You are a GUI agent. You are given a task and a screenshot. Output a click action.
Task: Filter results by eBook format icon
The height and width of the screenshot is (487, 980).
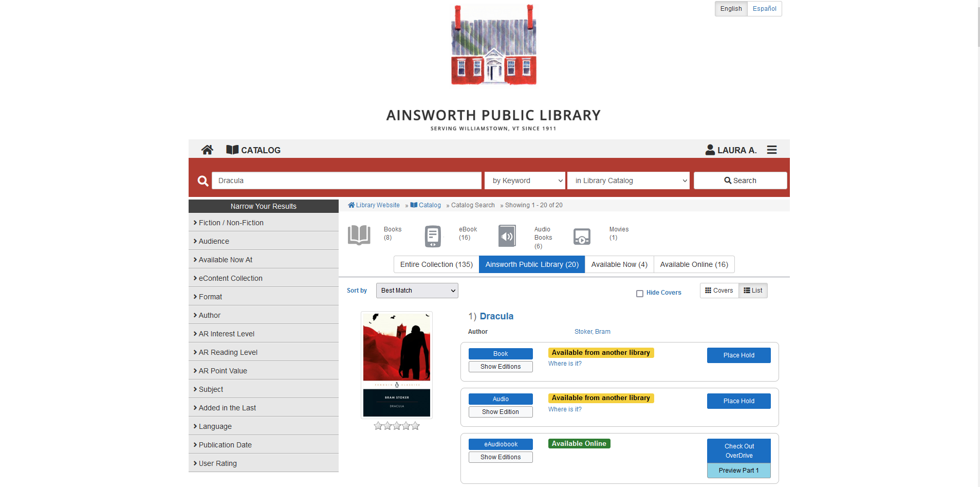tap(433, 237)
